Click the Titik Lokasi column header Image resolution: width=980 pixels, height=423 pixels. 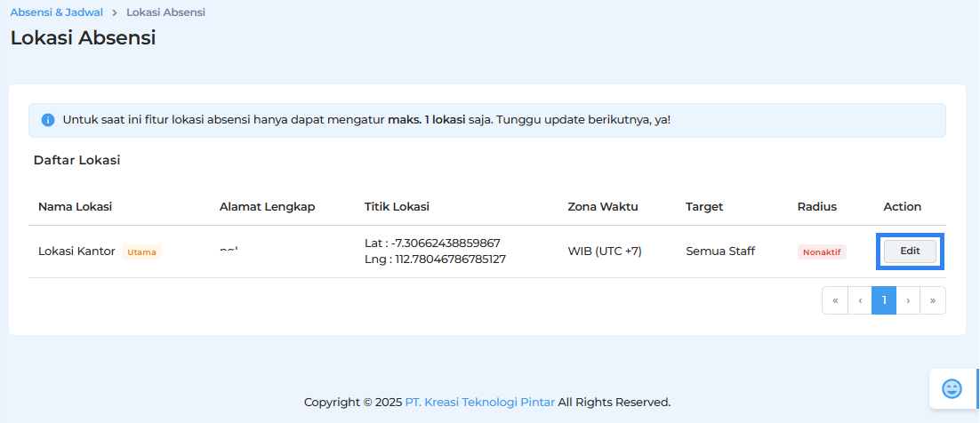coord(397,207)
